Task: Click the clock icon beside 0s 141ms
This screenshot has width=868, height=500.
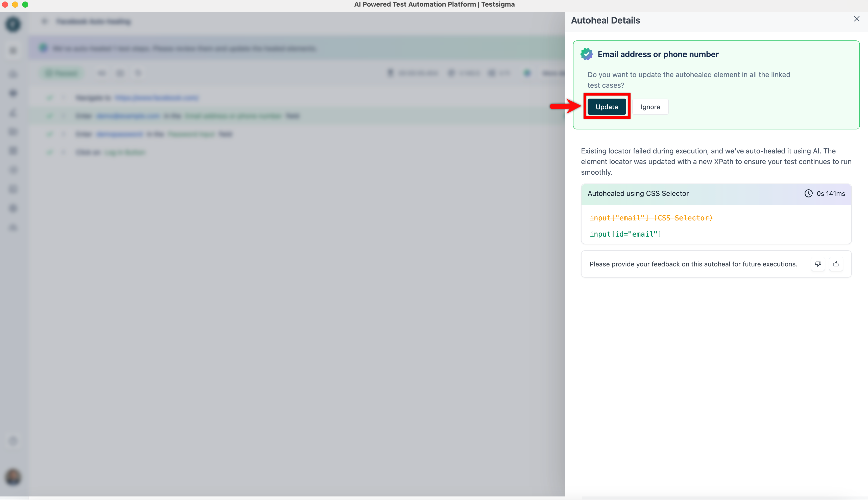Action: click(808, 193)
